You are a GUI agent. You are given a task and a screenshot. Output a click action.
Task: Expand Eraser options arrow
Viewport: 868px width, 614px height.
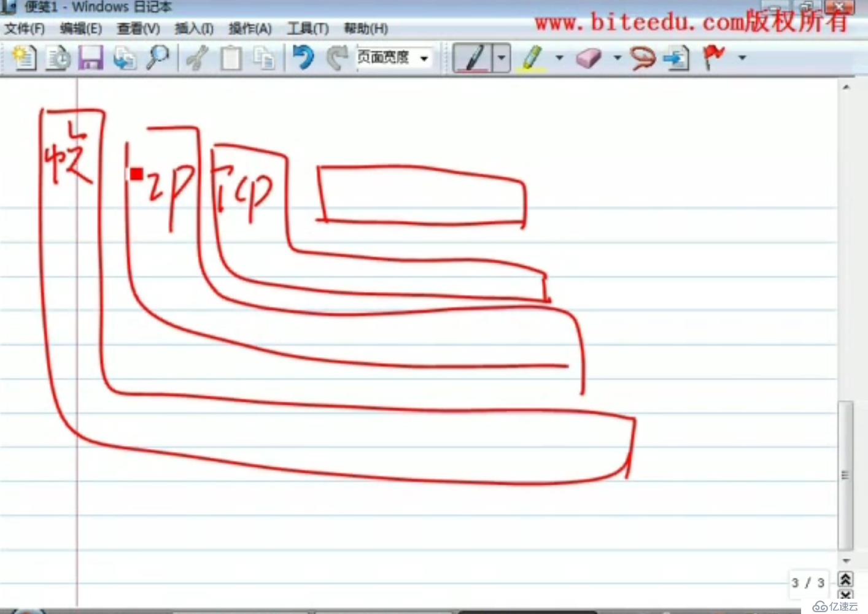[x=617, y=58]
